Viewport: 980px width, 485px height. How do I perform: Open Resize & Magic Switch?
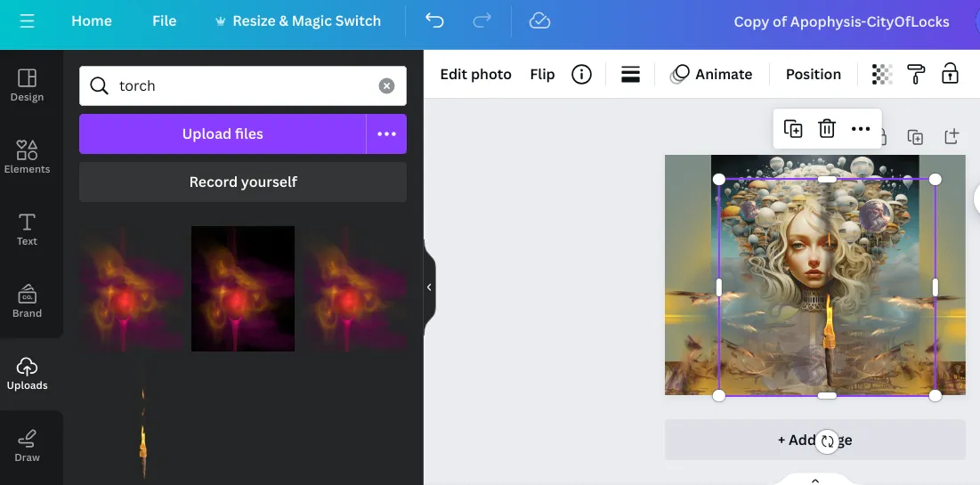297,21
